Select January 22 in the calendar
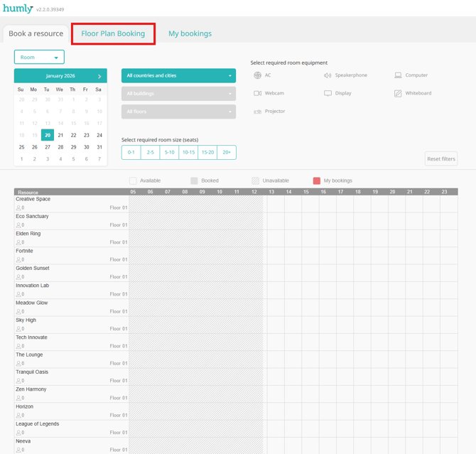This screenshot has width=476, height=454. 73,135
